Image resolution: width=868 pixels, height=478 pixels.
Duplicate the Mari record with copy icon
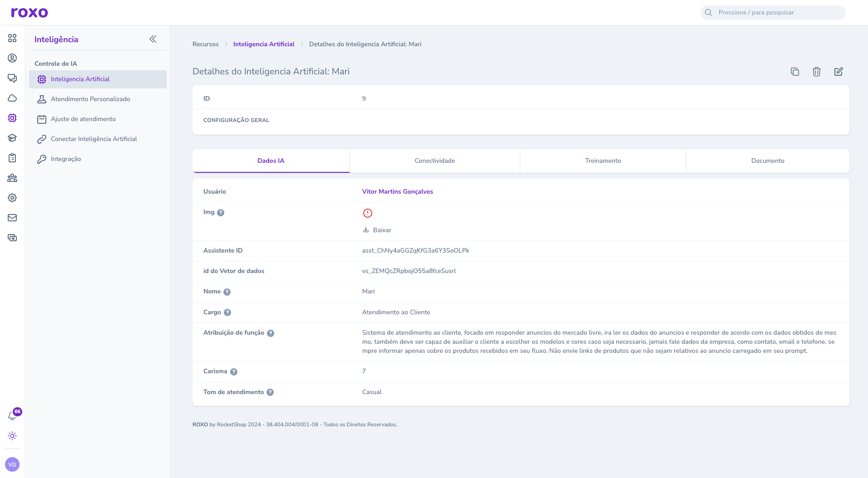tap(795, 72)
